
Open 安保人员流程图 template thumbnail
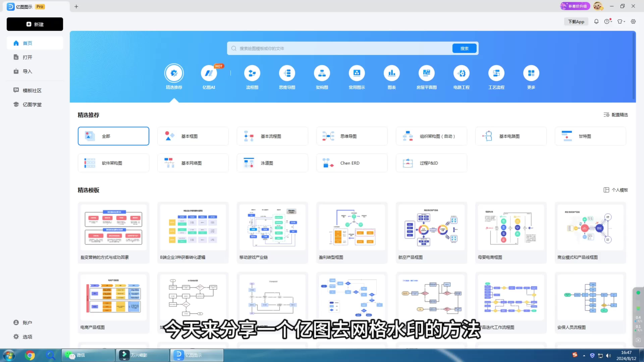(x=591, y=297)
